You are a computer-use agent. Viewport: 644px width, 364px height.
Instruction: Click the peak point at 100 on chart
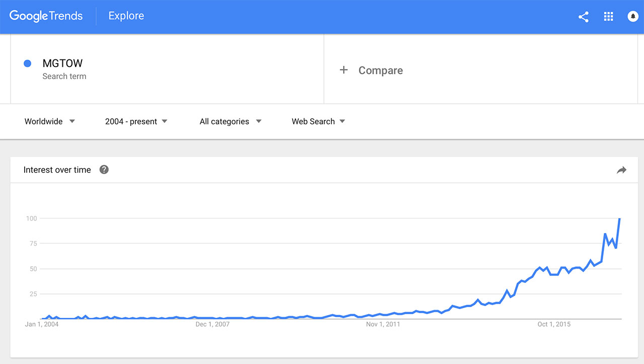click(619, 219)
